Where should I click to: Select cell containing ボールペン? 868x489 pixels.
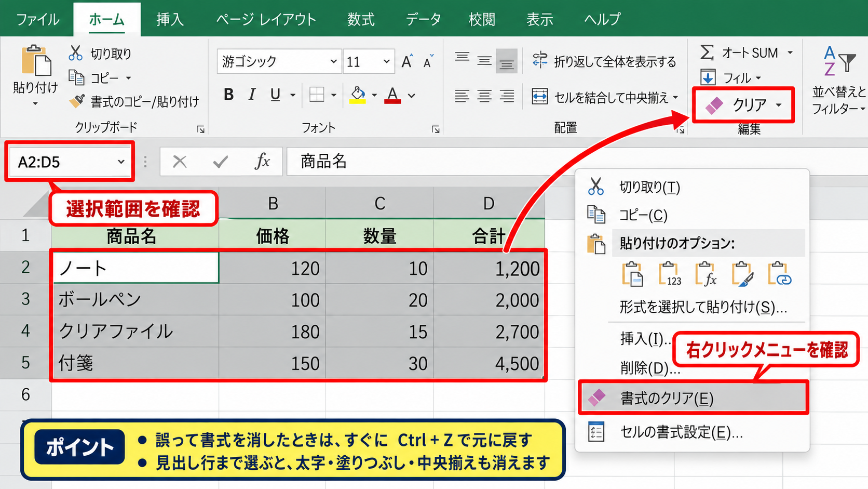tap(135, 300)
